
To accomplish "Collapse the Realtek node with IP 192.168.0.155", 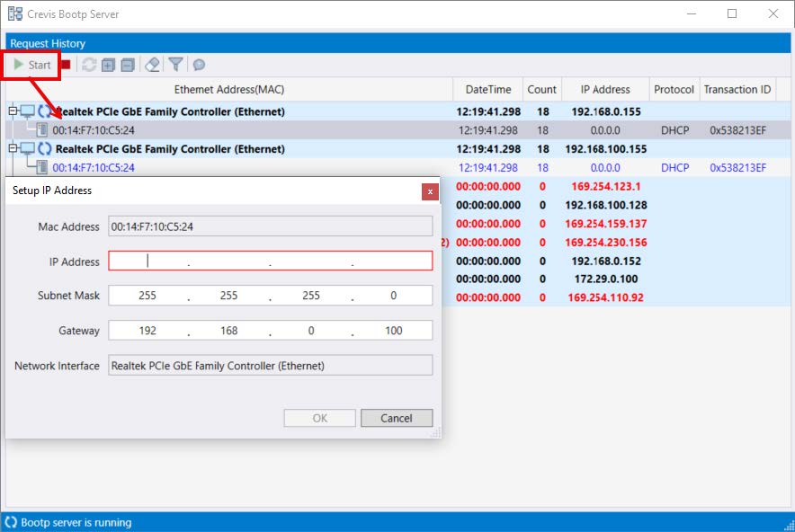I will [13, 111].
